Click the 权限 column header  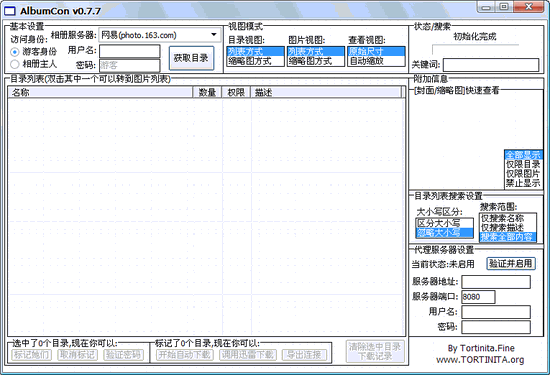coord(236,92)
